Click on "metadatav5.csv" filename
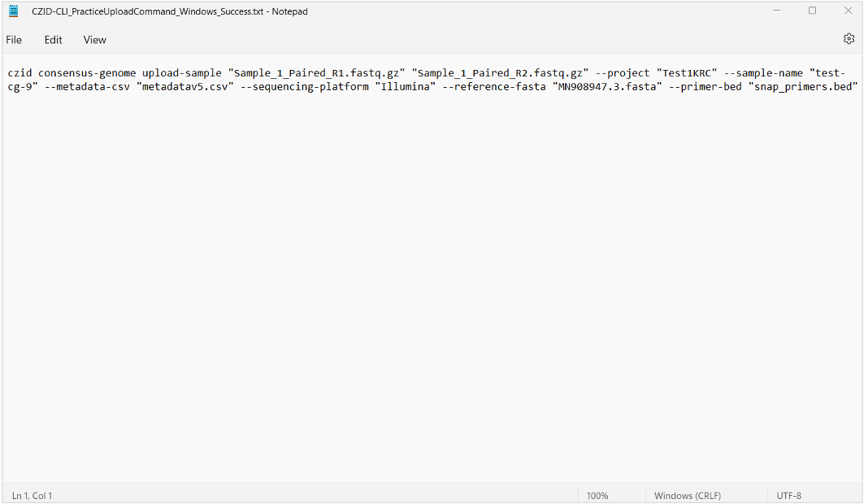 point(185,87)
